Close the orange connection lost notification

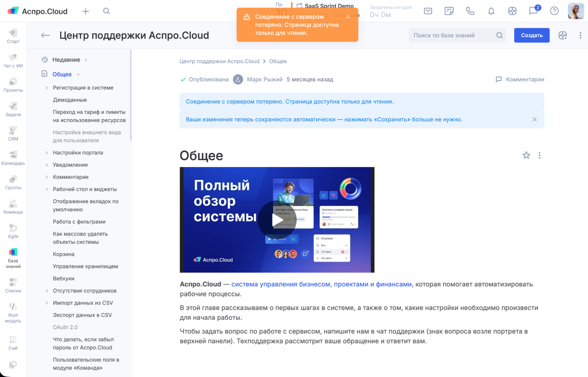click(348, 17)
